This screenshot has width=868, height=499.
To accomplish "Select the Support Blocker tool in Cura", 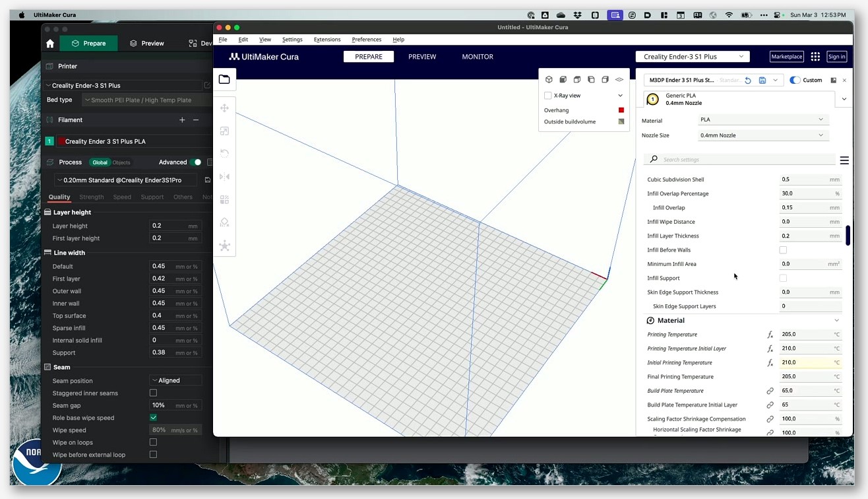I will pyautogui.click(x=224, y=222).
